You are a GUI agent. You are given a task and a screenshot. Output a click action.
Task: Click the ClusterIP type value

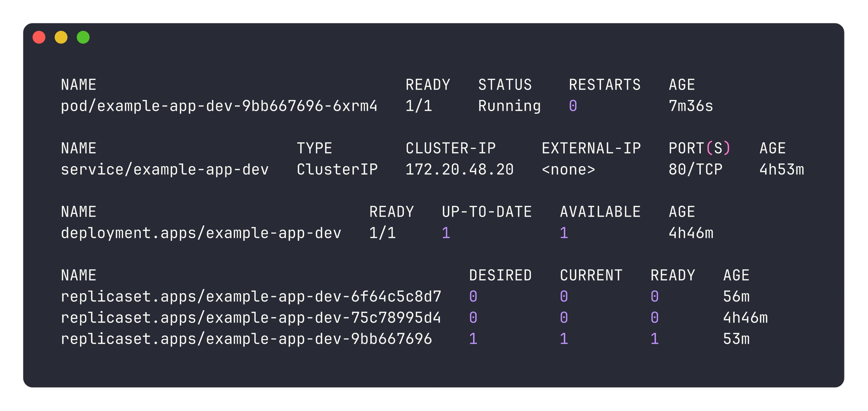pyautogui.click(x=337, y=170)
